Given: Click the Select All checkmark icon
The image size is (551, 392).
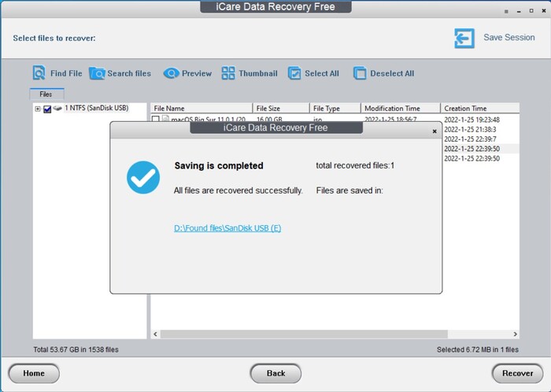Looking at the screenshot, I should click(294, 73).
